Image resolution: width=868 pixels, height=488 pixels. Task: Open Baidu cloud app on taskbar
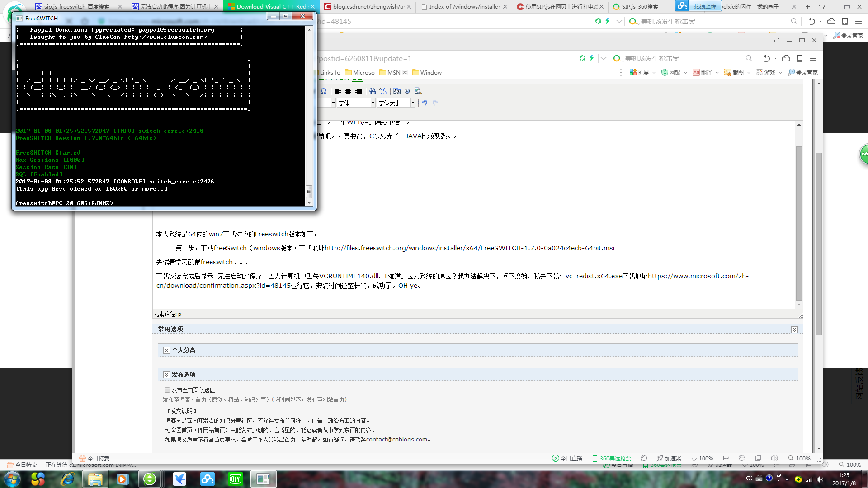pyautogui.click(x=208, y=479)
